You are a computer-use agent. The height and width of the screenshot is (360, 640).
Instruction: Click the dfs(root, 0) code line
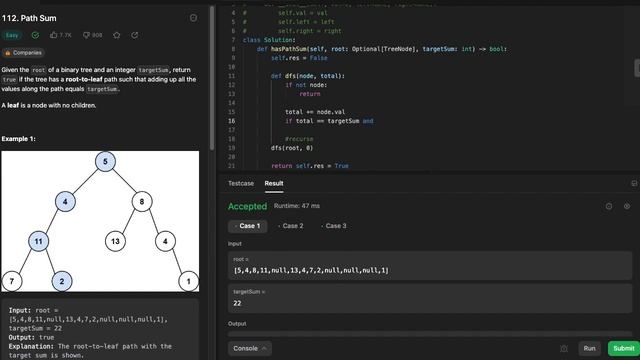292,148
